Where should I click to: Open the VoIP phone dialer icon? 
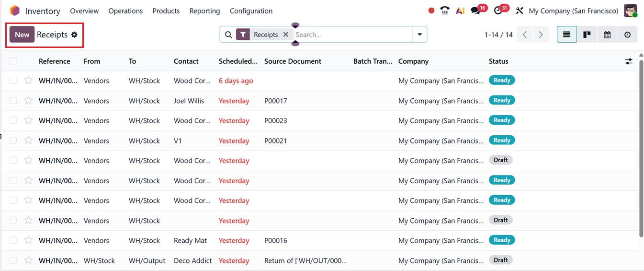click(445, 11)
